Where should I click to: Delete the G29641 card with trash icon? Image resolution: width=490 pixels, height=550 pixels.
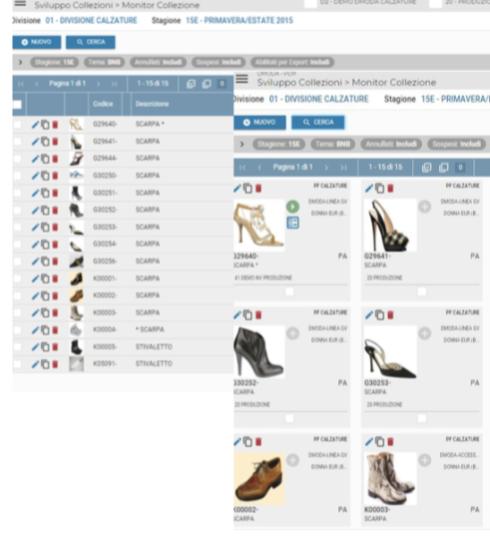[x=390, y=188]
